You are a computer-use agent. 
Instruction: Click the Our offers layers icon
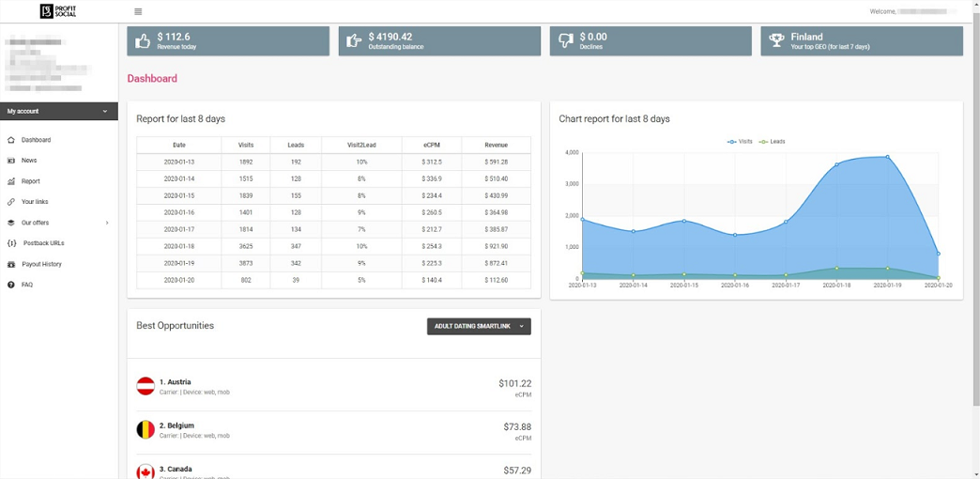click(10, 223)
